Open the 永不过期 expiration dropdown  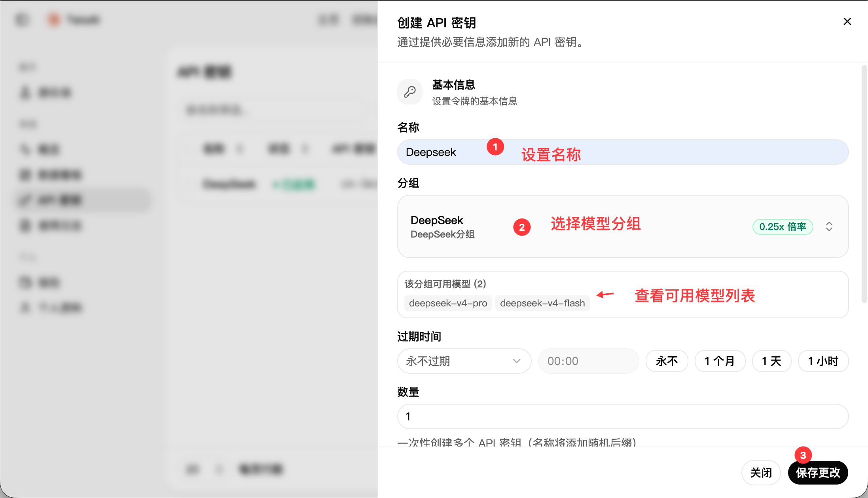[x=464, y=361]
